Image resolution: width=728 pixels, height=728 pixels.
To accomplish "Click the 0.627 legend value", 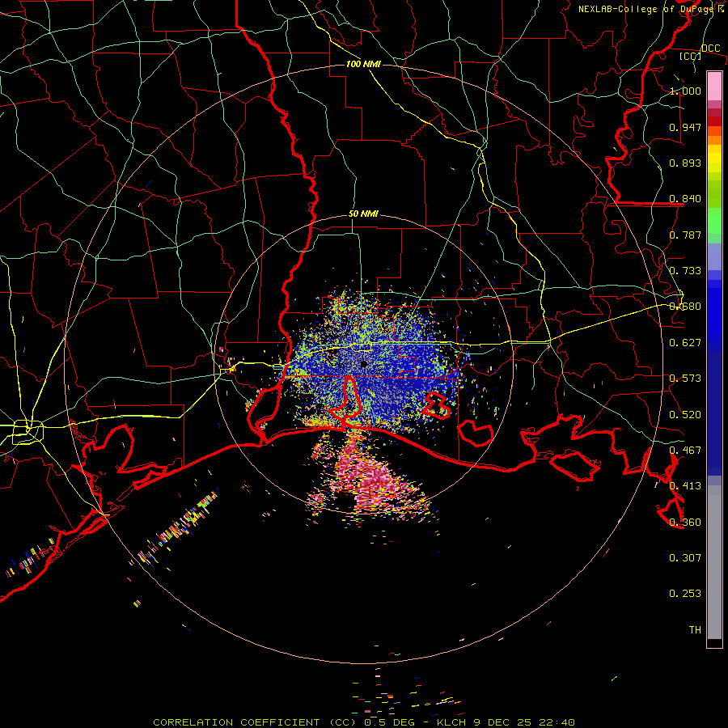I will tap(685, 343).
